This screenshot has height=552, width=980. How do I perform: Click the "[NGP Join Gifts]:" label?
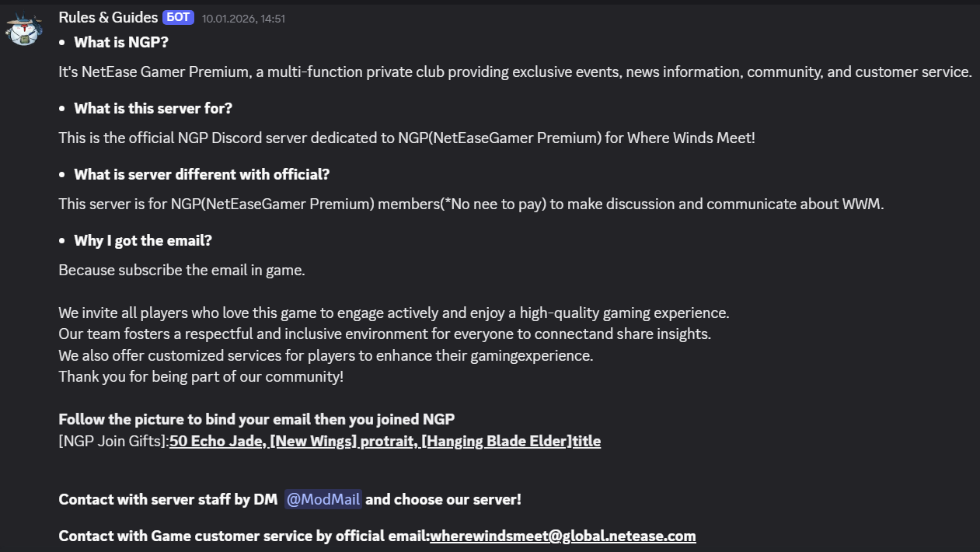tap(113, 442)
